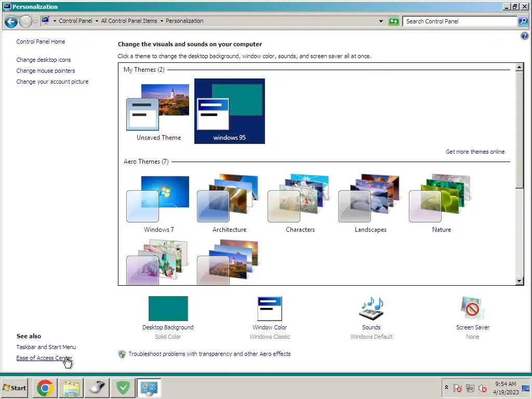The height and width of the screenshot is (399, 532).
Task: Click the Window Color text link
Action: (270, 327)
